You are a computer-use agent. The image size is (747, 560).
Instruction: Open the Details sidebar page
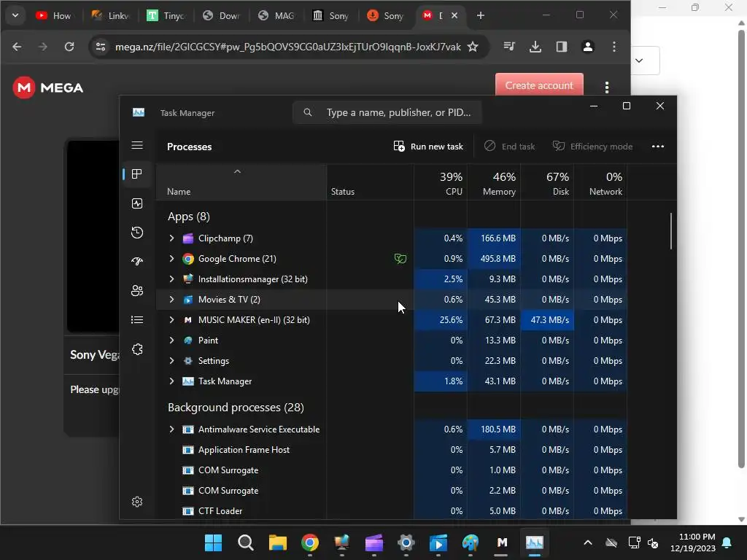tap(137, 319)
